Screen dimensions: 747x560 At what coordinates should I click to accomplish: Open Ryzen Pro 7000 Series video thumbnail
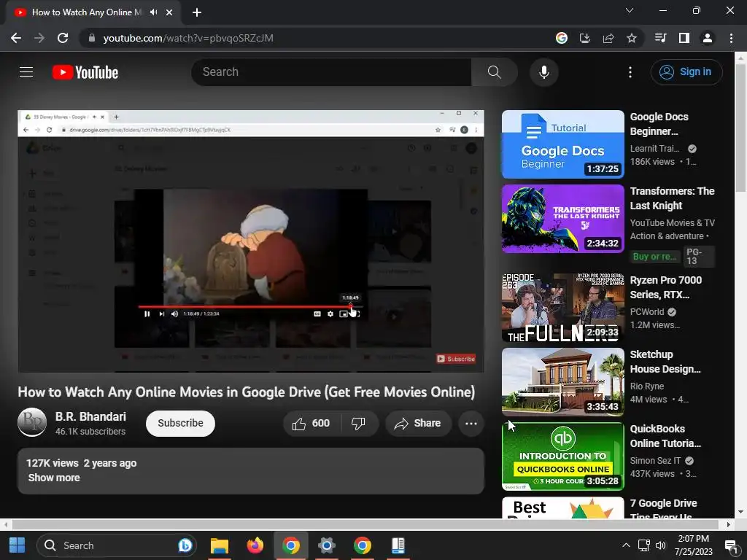click(x=562, y=307)
